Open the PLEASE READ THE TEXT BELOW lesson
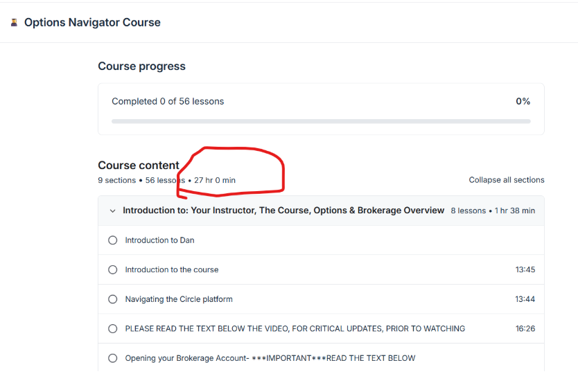Screen dimensions: 578x392 tap(295, 329)
